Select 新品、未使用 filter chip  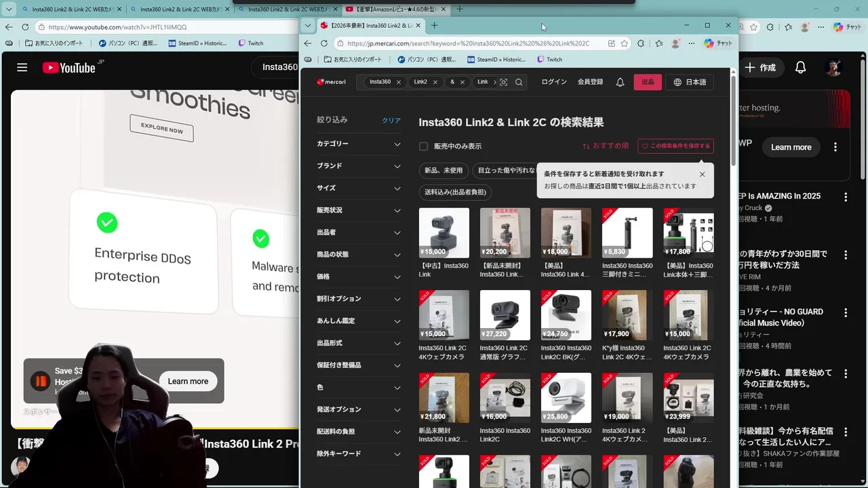[443, 171]
